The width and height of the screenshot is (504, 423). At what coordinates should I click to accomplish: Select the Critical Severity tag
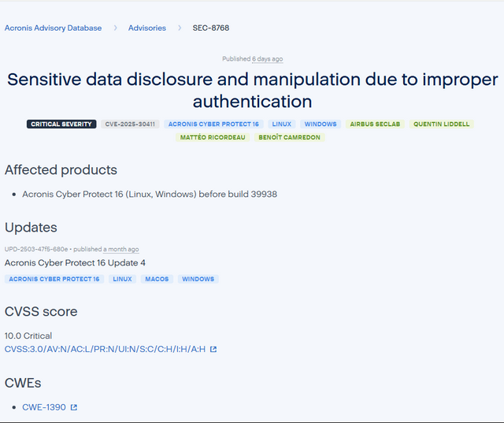(61, 124)
